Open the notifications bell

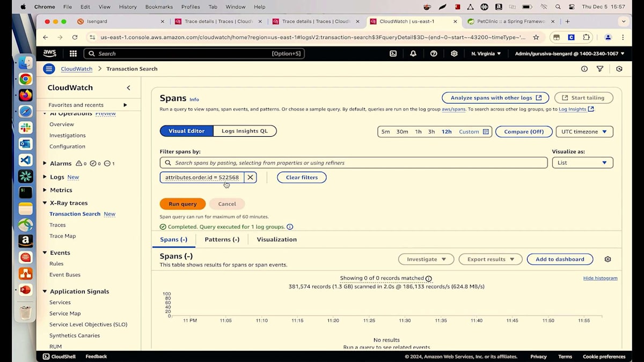(413, 54)
